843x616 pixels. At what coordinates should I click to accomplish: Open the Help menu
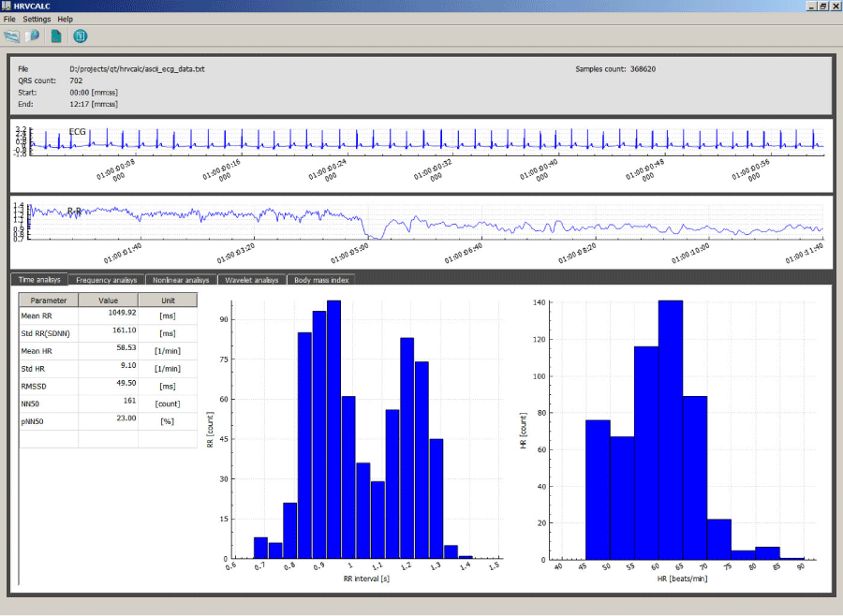pos(65,19)
